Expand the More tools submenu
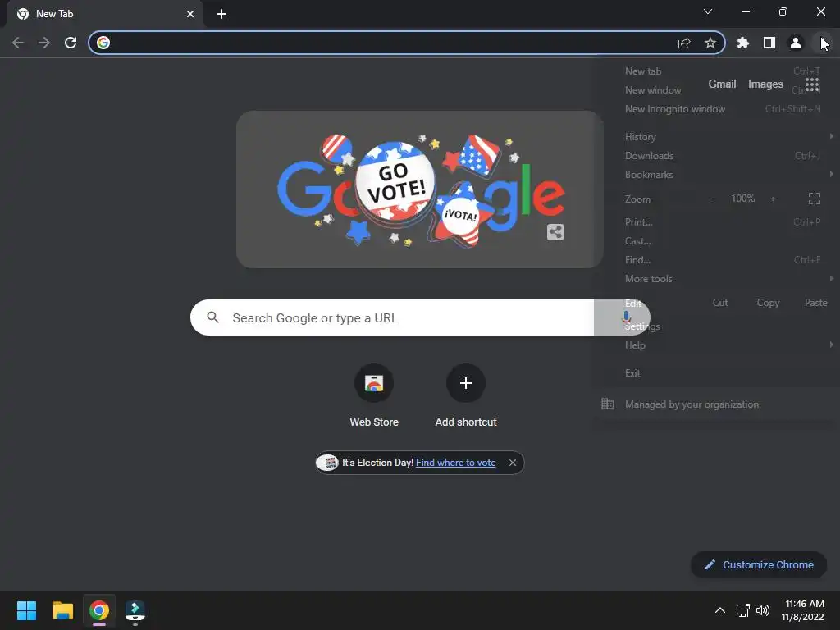Image resolution: width=840 pixels, height=630 pixels. pyautogui.click(x=717, y=279)
